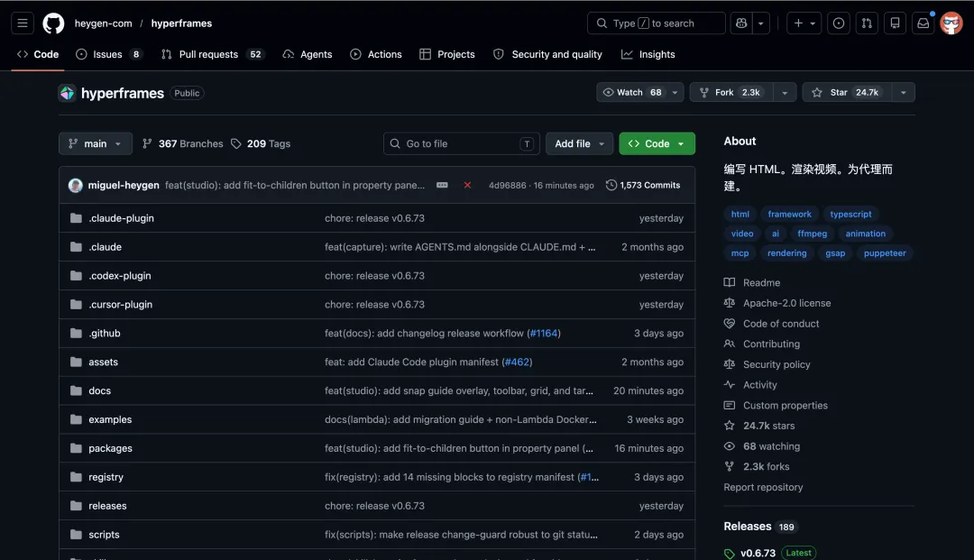Open the scripts folder
This screenshot has height=560, width=974.
point(104,535)
